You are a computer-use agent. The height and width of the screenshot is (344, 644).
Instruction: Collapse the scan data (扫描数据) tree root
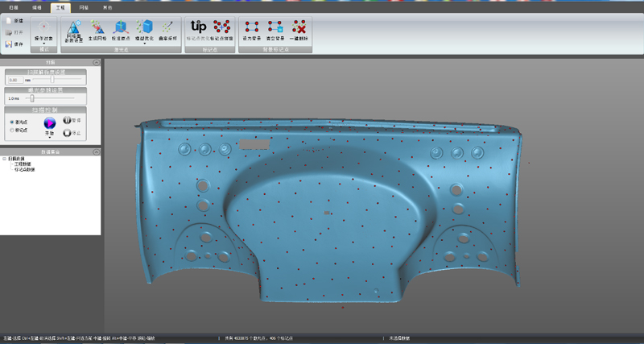click(x=5, y=159)
